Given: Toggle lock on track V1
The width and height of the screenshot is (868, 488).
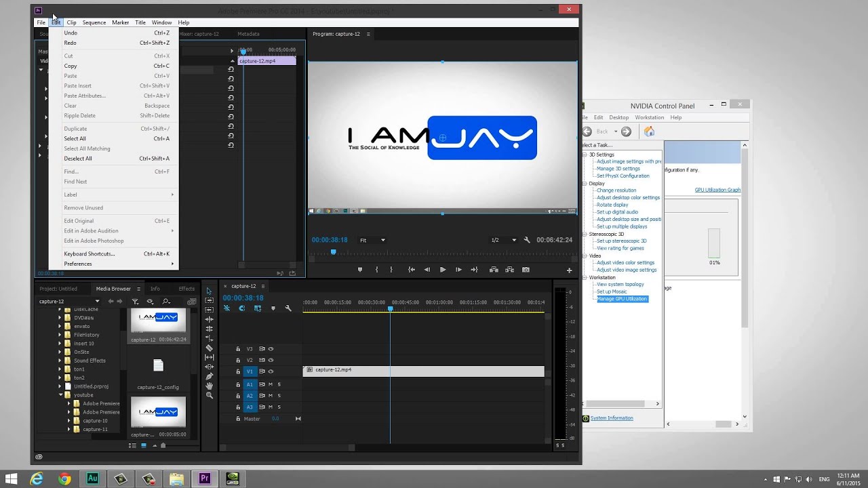Looking at the screenshot, I should click(238, 371).
